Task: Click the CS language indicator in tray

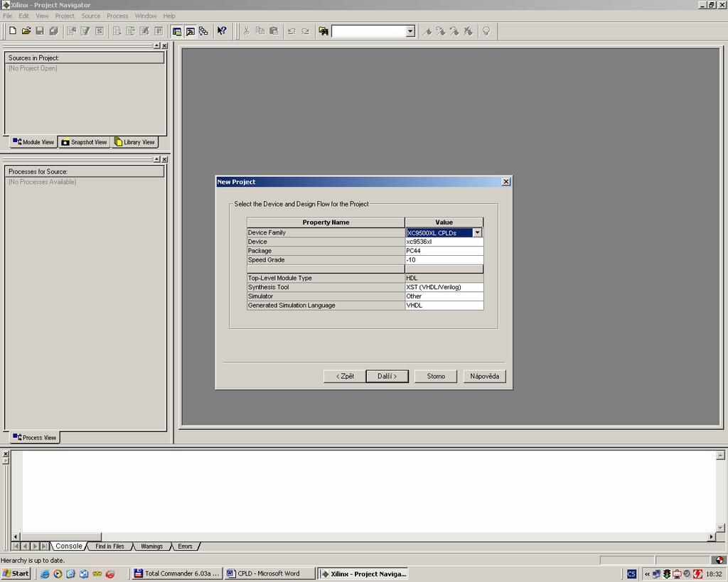Action: (631, 574)
